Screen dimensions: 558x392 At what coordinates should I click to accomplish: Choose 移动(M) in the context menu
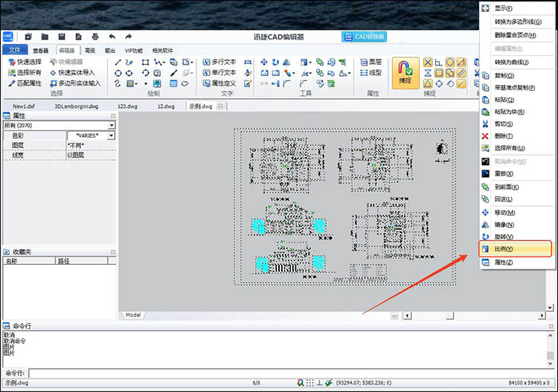(516, 213)
